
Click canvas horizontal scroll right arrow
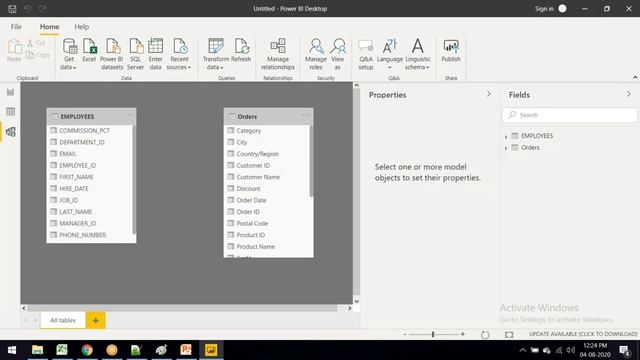pos(350,308)
